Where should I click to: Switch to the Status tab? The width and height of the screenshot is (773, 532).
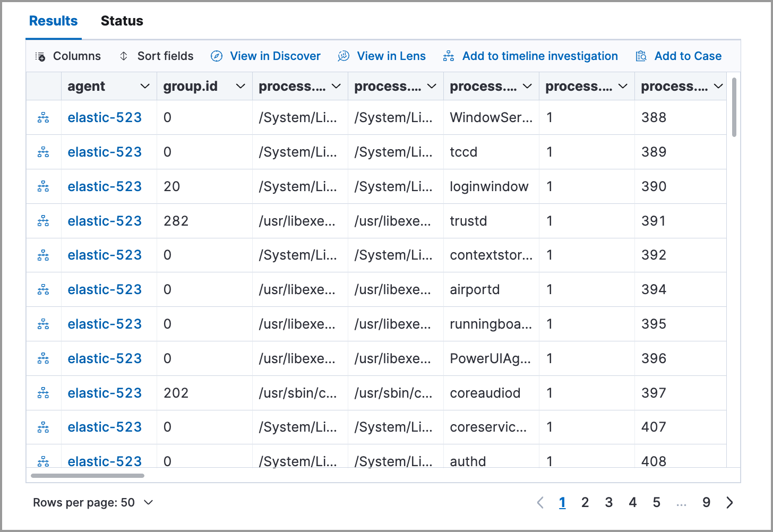coord(122,21)
